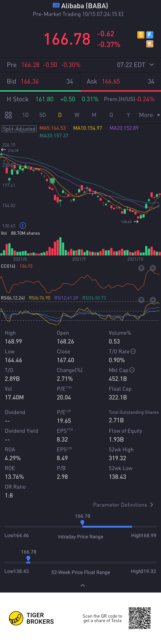Select the Q quarterly chart tab
Viewport: 161px width, 644px height.
(111, 115)
